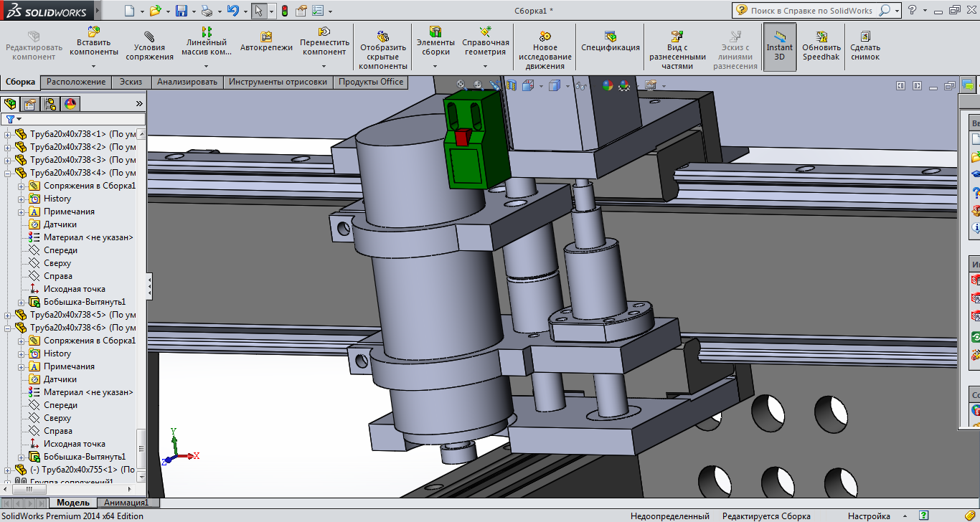Collapse the Труба20x40x738<4> tree node
Screen dimensions: 980x522
pyautogui.click(x=8, y=173)
